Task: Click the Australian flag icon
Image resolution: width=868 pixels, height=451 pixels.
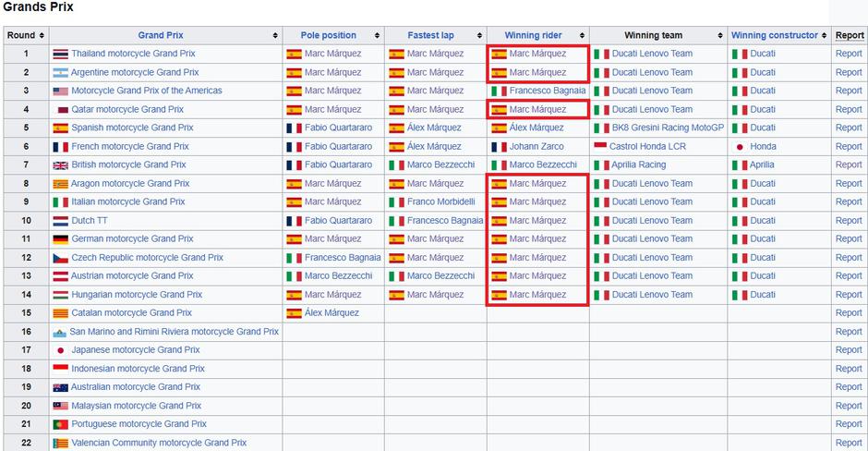Action: (60, 387)
